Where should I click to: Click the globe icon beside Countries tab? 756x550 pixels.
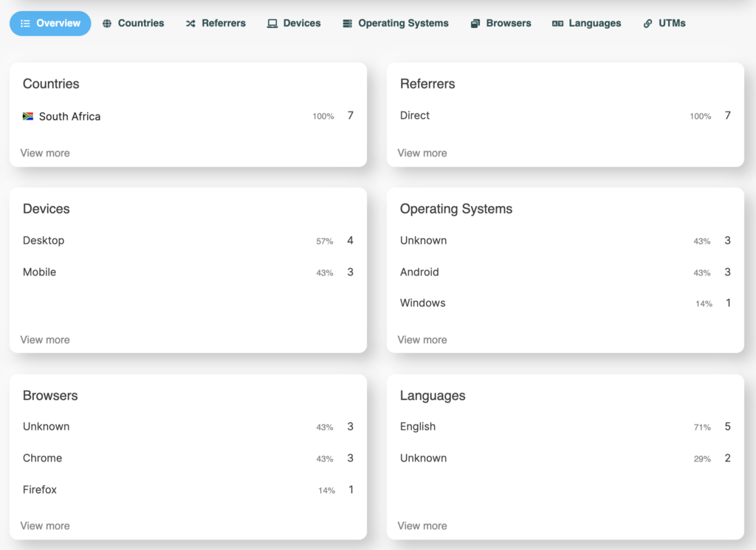point(107,24)
